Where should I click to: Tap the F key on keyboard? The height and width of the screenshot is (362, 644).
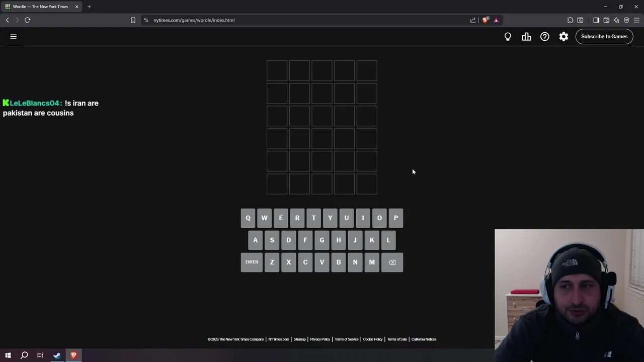(x=305, y=240)
